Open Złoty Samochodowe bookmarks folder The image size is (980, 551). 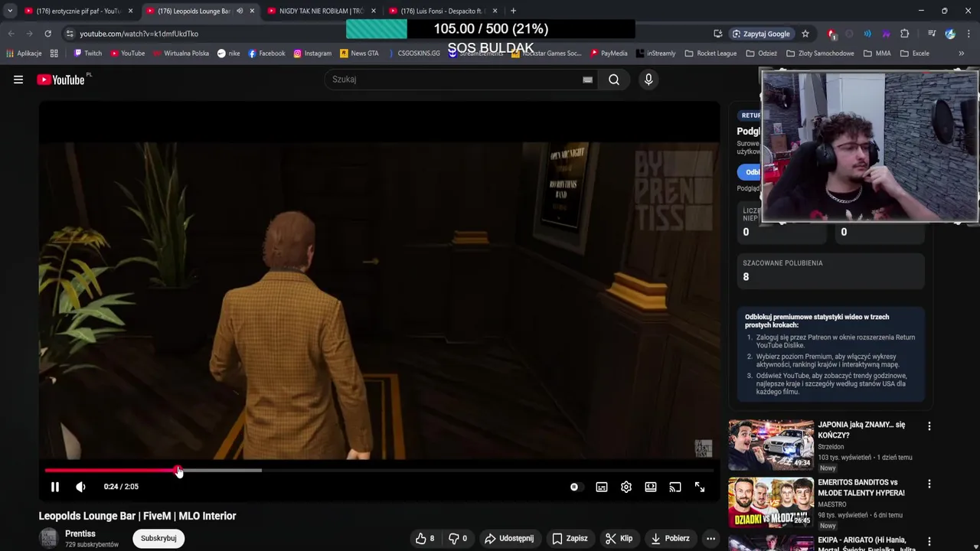(818, 54)
